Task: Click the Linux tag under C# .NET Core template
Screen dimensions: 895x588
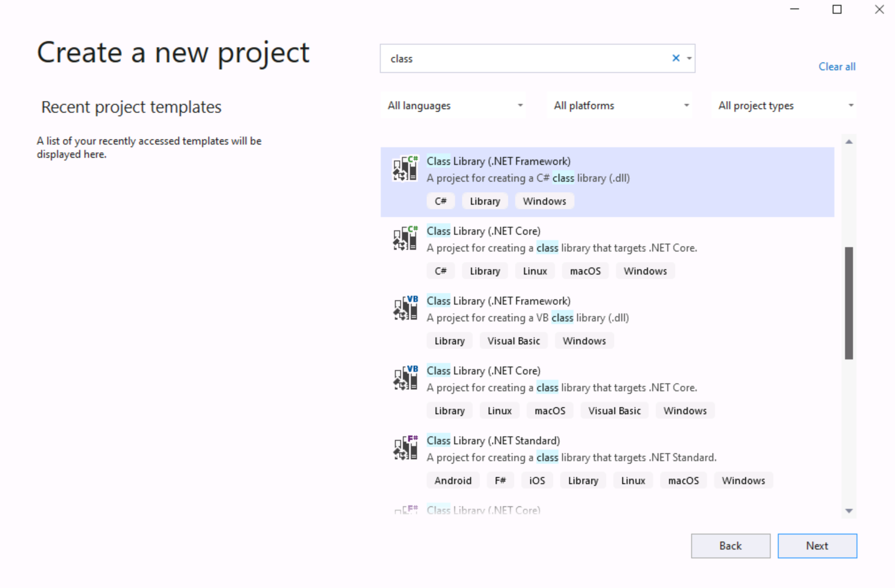Action: pyautogui.click(x=535, y=271)
